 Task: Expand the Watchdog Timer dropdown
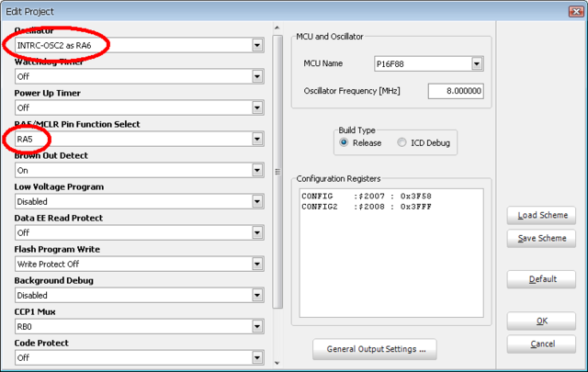click(139, 76)
